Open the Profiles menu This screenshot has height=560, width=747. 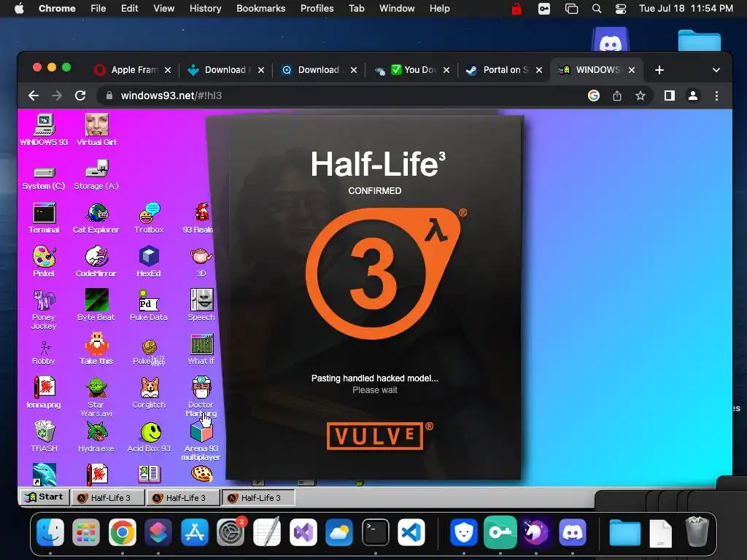tap(317, 8)
